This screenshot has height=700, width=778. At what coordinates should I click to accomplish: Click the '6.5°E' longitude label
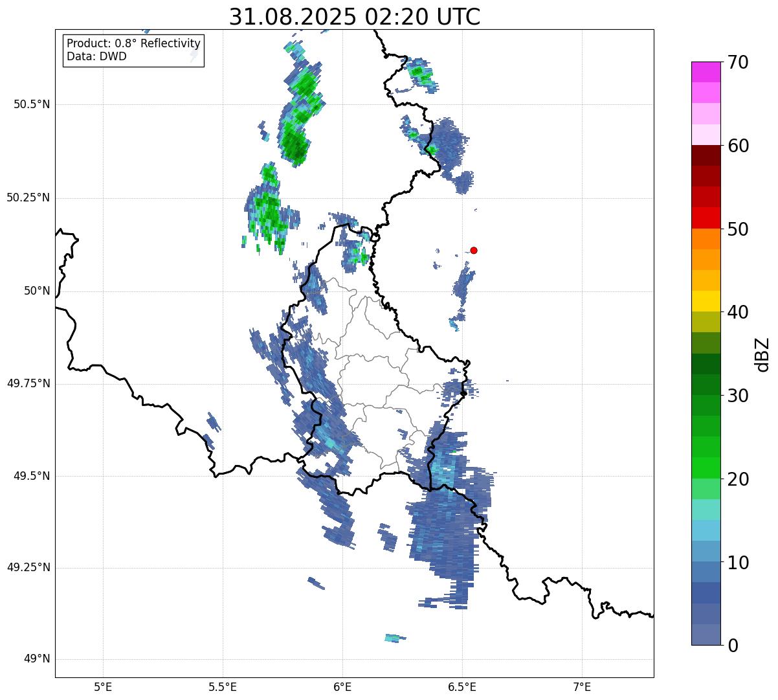pyautogui.click(x=462, y=686)
